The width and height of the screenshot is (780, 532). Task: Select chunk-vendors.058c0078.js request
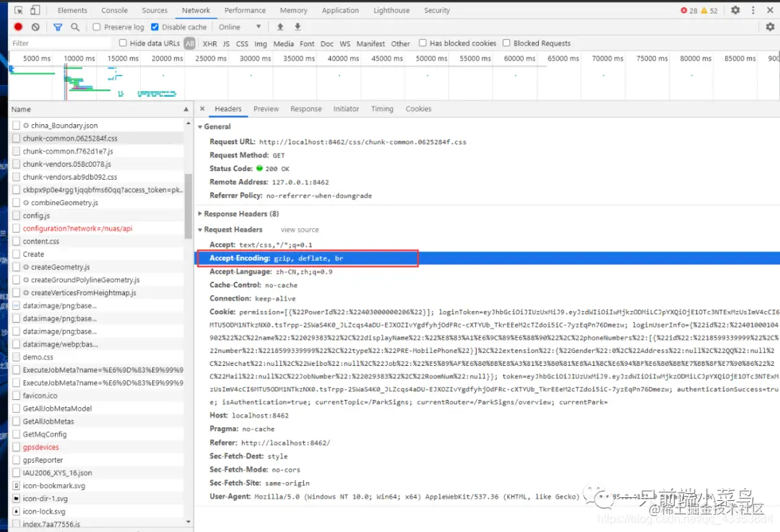tap(66, 164)
